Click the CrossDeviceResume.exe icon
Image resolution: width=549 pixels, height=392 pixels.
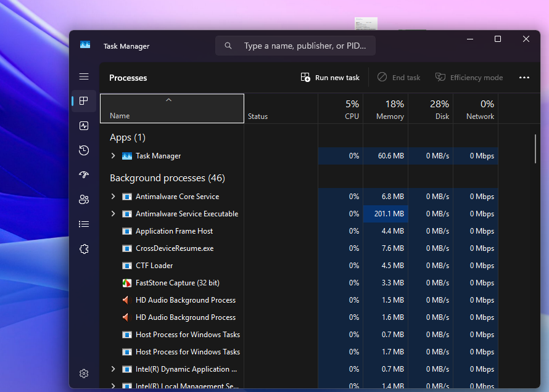(x=126, y=248)
